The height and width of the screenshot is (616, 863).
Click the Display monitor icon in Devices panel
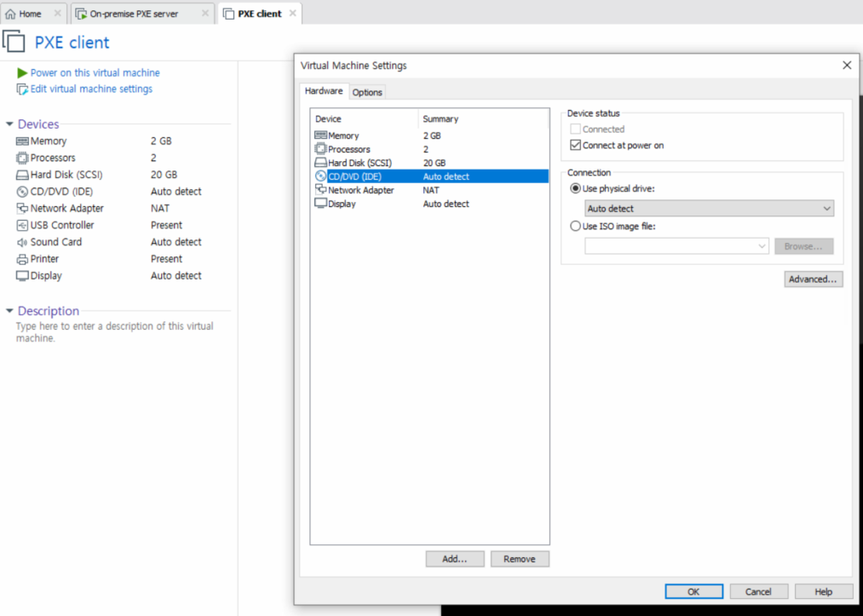tap(22, 276)
